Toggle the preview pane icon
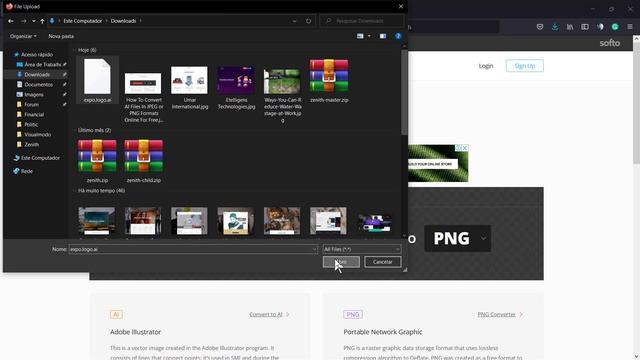 tap(383, 36)
